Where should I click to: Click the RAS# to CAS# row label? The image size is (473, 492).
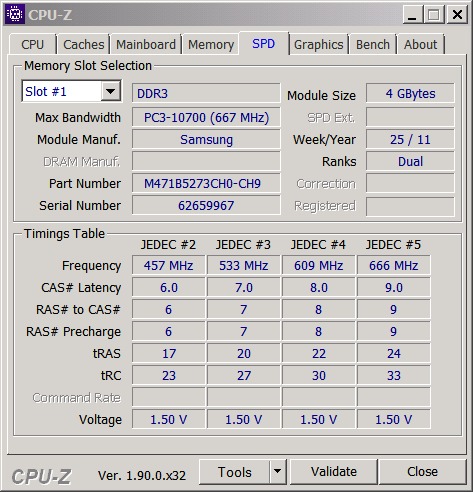pos(78,310)
